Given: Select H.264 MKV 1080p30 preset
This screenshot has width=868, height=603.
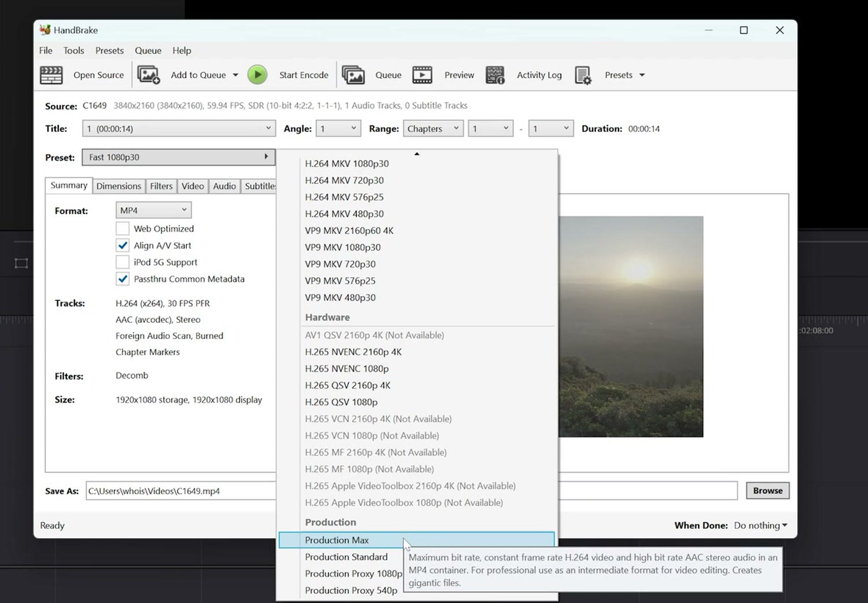Looking at the screenshot, I should (x=417, y=164).
